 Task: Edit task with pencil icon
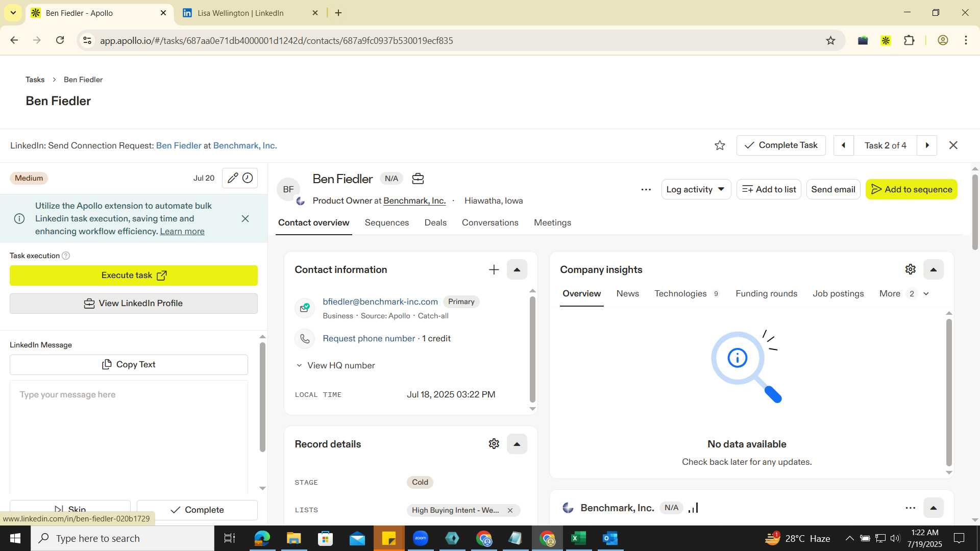[232, 178]
